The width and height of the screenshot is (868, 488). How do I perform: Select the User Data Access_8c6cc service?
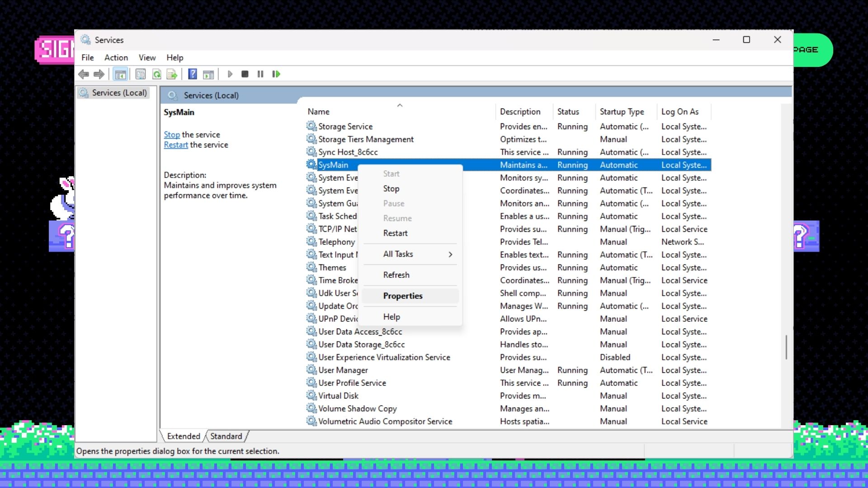[x=508, y=331]
